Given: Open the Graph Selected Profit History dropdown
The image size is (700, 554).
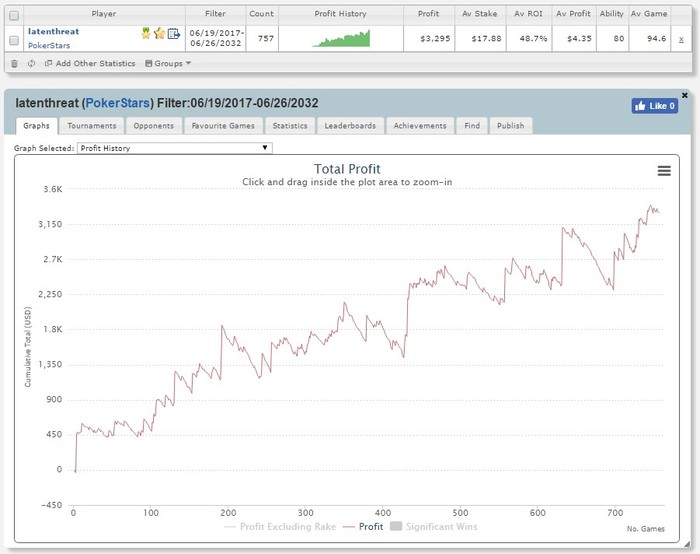Looking at the screenshot, I should click(x=175, y=148).
